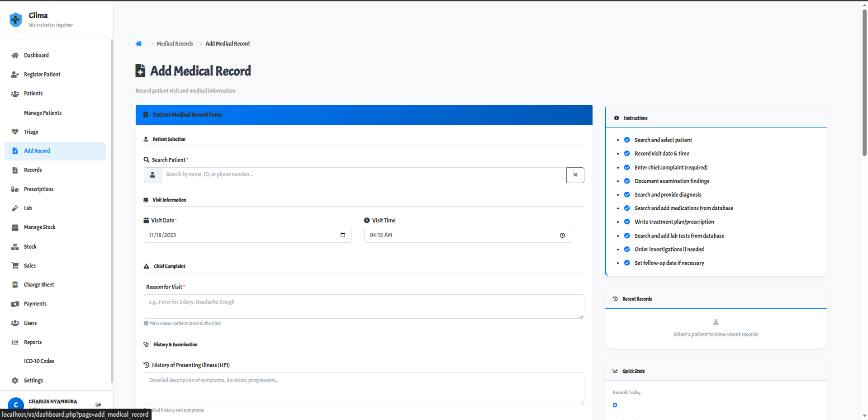Click the home icon in the breadcrumb
This screenshot has width=868, height=420.
[x=139, y=43]
